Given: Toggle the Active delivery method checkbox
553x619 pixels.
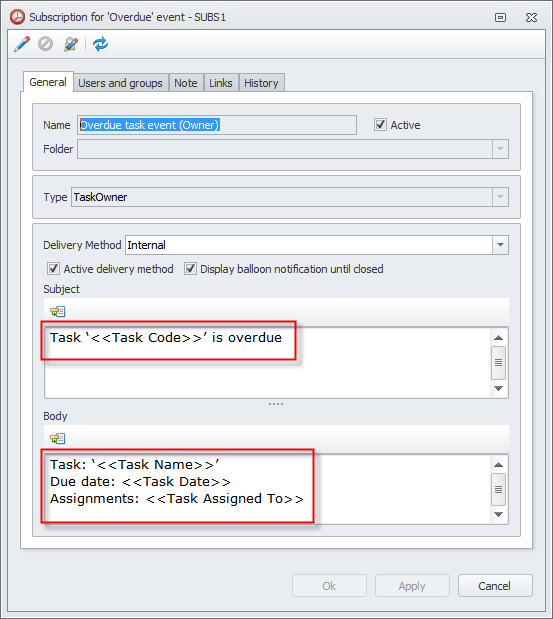Looking at the screenshot, I should (x=53, y=269).
